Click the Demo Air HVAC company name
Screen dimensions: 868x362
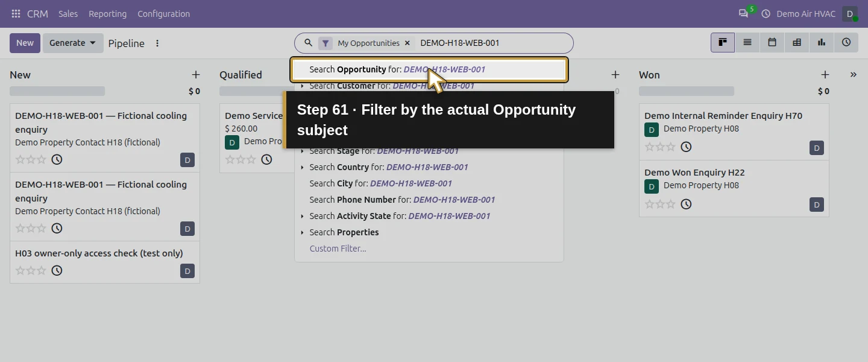pyautogui.click(x=806, y=13)
